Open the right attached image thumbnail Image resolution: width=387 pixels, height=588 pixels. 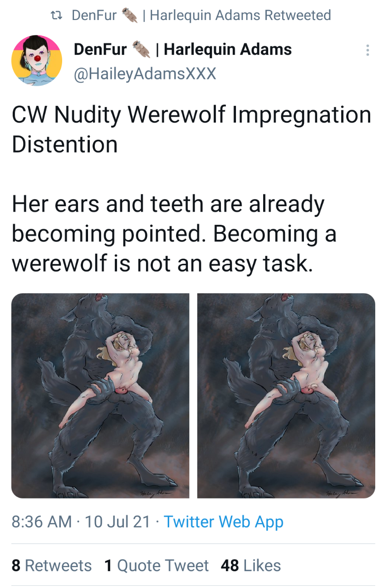pyautogui.click(x=286, y=395)
